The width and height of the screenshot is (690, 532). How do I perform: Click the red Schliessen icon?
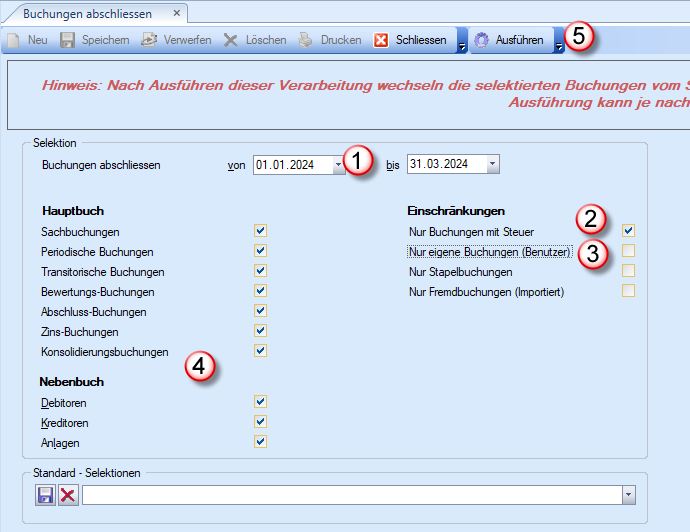(x=381, y=41)
